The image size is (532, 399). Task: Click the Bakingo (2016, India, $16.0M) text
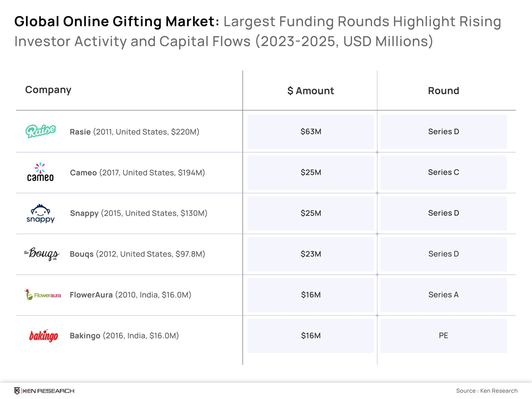point(124,336)
